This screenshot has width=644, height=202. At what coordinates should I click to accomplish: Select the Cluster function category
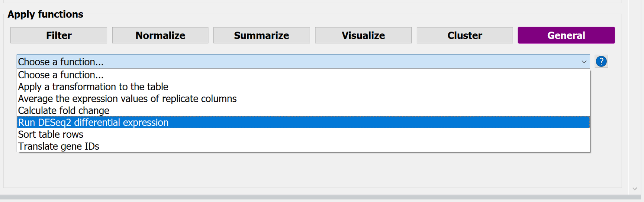[465, 35]
